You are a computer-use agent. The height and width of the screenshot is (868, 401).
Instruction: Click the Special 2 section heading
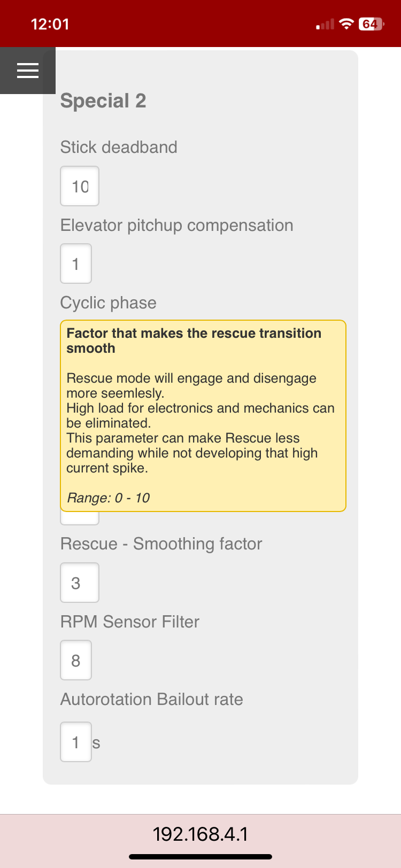point(103,100)
